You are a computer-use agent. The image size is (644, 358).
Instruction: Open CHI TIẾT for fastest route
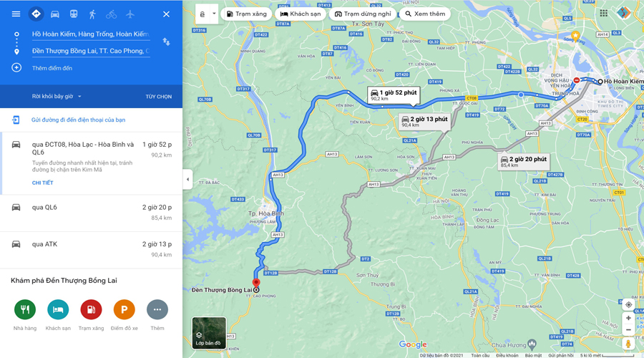click(x=43, y=183)
